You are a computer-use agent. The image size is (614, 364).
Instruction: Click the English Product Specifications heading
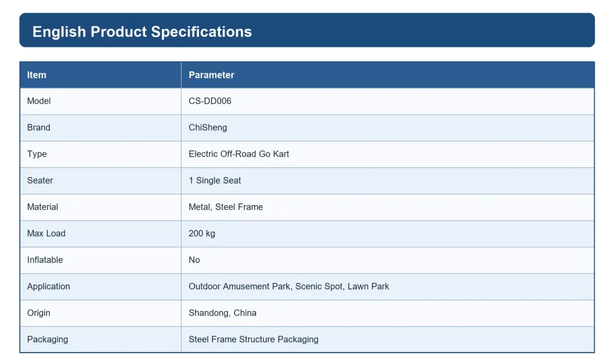tap(142, 32)
